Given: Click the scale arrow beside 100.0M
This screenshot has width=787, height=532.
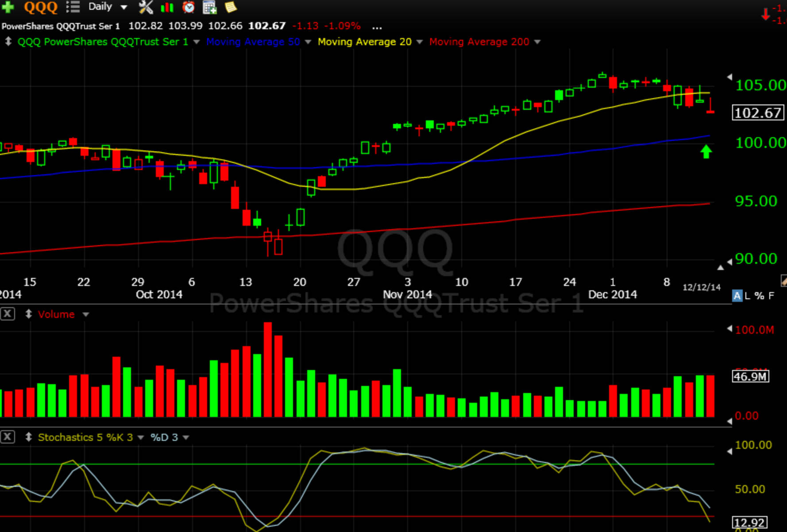Looking at the screenshot, I should tap(729, 328).
